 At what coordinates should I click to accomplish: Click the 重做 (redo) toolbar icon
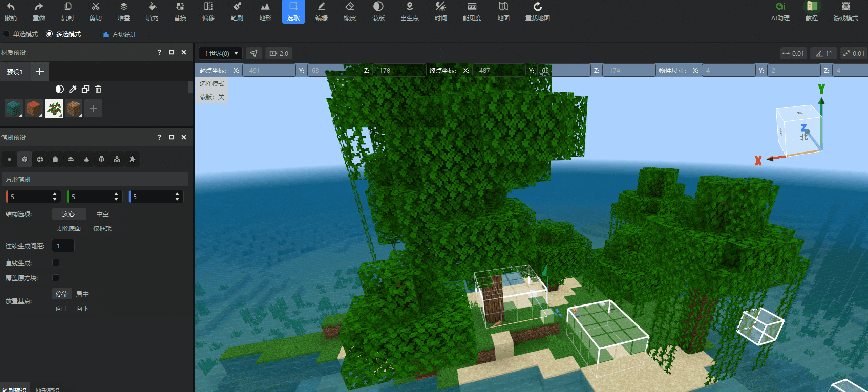39,11
